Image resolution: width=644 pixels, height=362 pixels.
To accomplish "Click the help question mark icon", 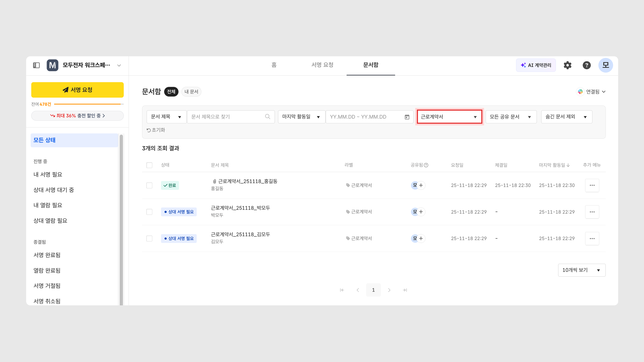I will click(x=586, y=65).
